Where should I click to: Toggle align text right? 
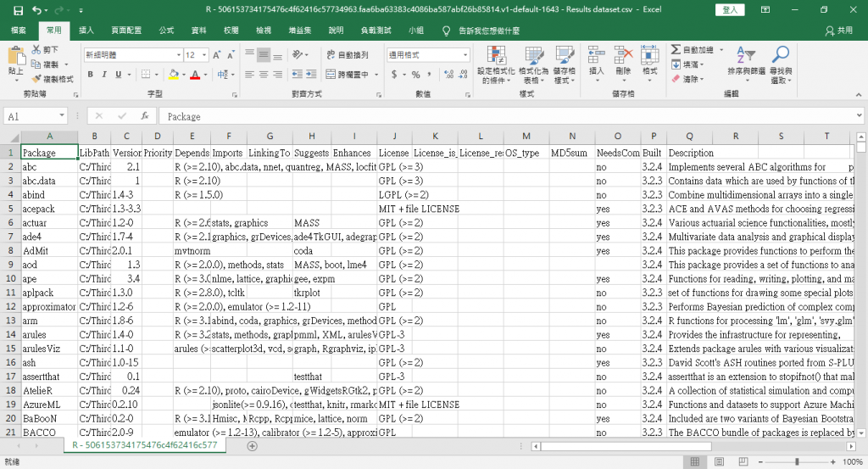tap(277, 74)
